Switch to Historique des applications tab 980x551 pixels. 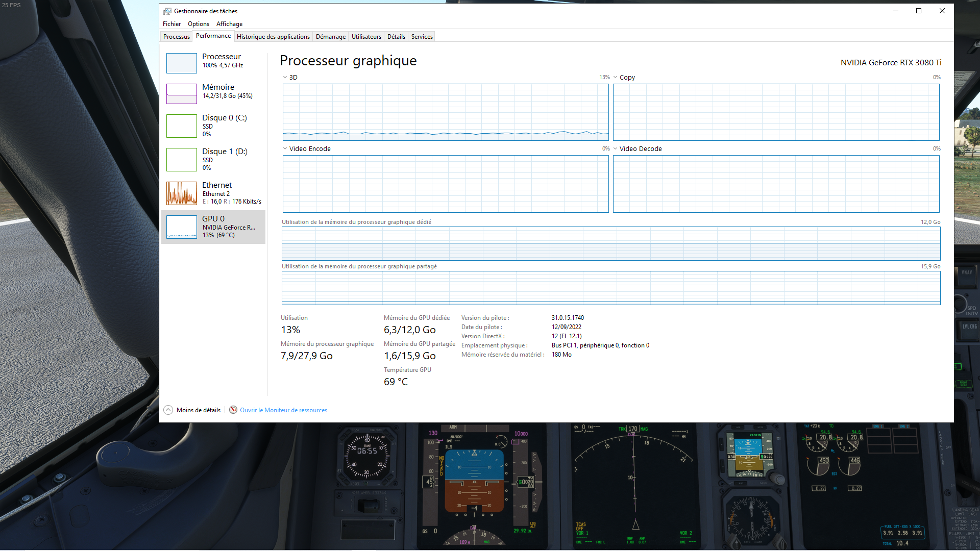point(273,37)
